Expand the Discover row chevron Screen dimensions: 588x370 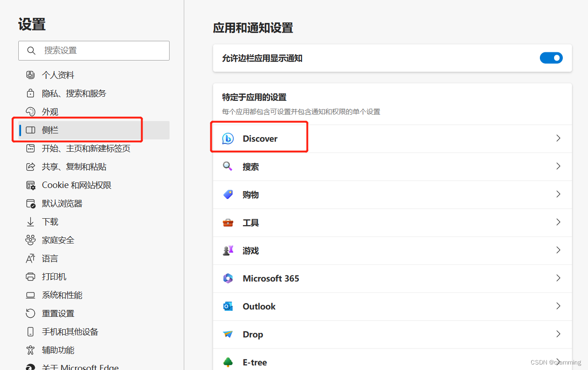coord(558,138)
